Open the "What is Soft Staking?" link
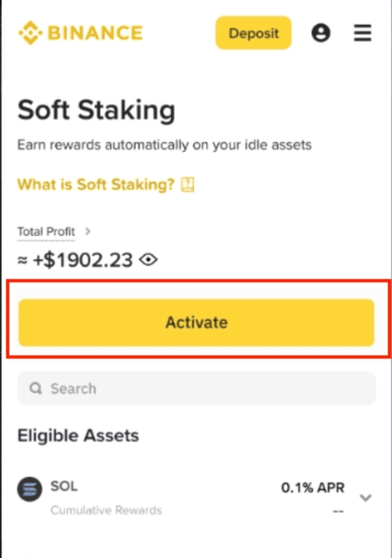Image resolution: width=392 pixels, height=558 pixels. pyautogui.click(x=96, y=185)
